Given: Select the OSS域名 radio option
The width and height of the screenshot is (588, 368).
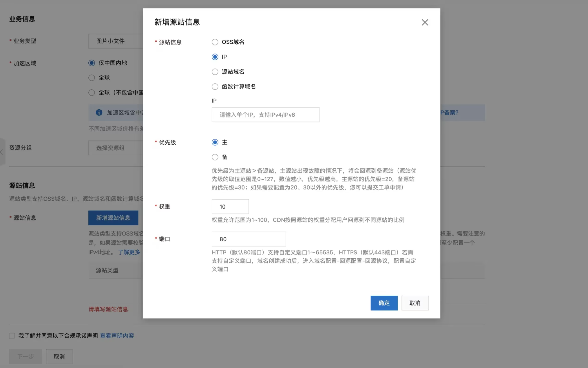Looking at the screenshot, I should 215,42.
